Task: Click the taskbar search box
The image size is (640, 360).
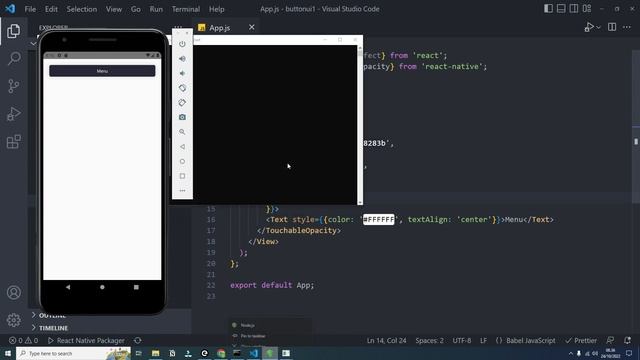Action: [73, 353]
